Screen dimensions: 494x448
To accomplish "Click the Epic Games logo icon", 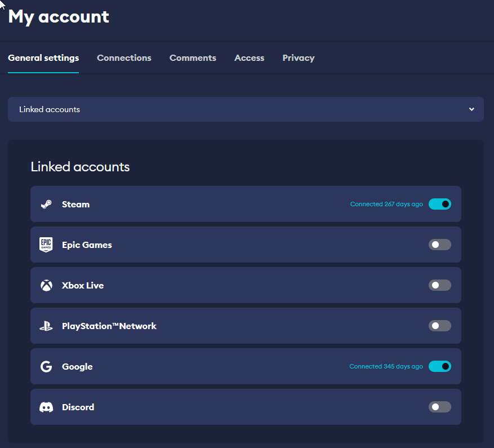I will coord(46,245).
